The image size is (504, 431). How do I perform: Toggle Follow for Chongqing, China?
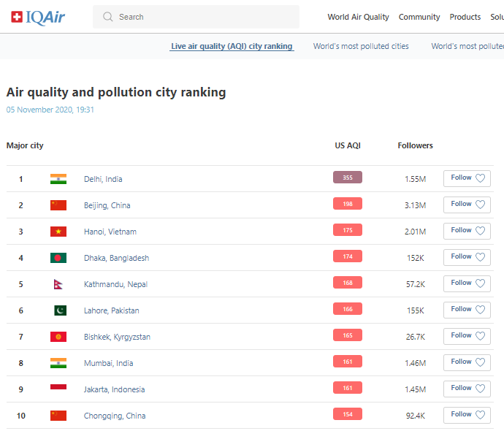467,415
